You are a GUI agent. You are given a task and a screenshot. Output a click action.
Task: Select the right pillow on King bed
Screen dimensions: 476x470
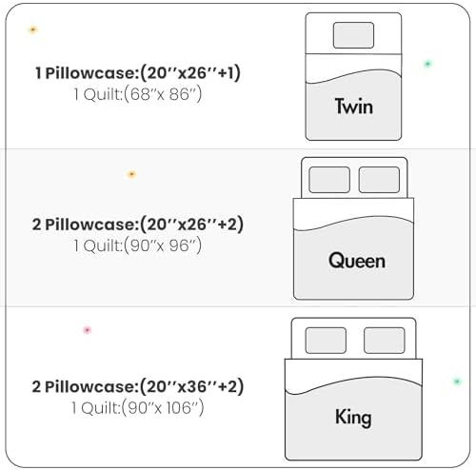point(385,341)
